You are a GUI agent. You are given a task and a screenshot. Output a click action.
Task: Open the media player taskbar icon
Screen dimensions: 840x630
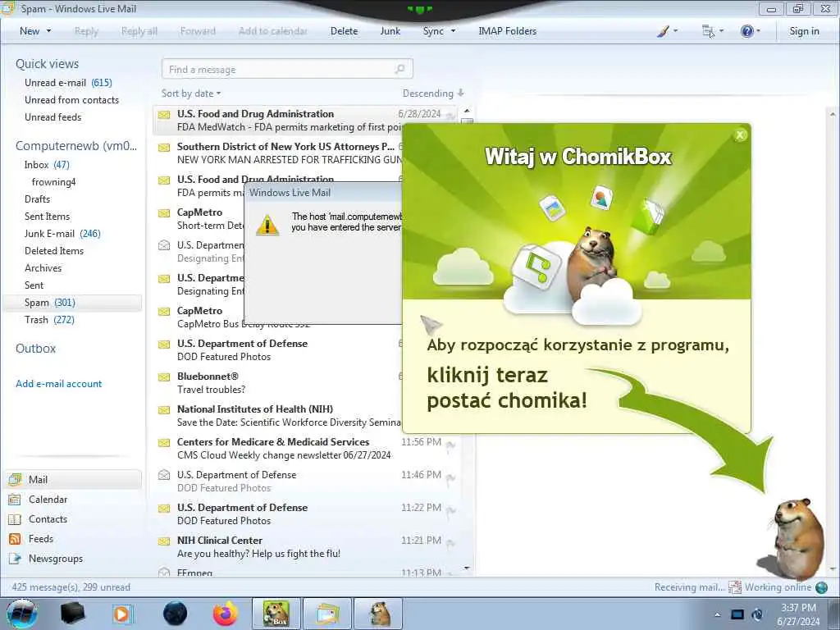coord(123,614)
